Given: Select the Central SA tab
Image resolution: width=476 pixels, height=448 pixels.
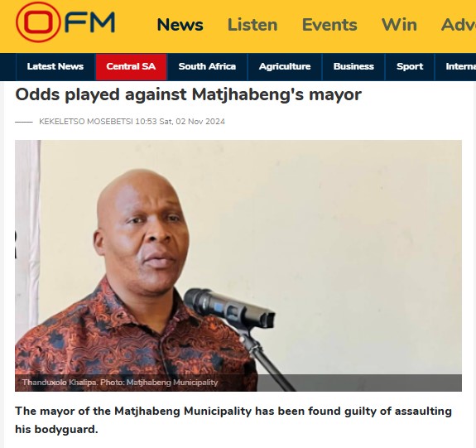Looking at the screenshot, I should 131,66.
